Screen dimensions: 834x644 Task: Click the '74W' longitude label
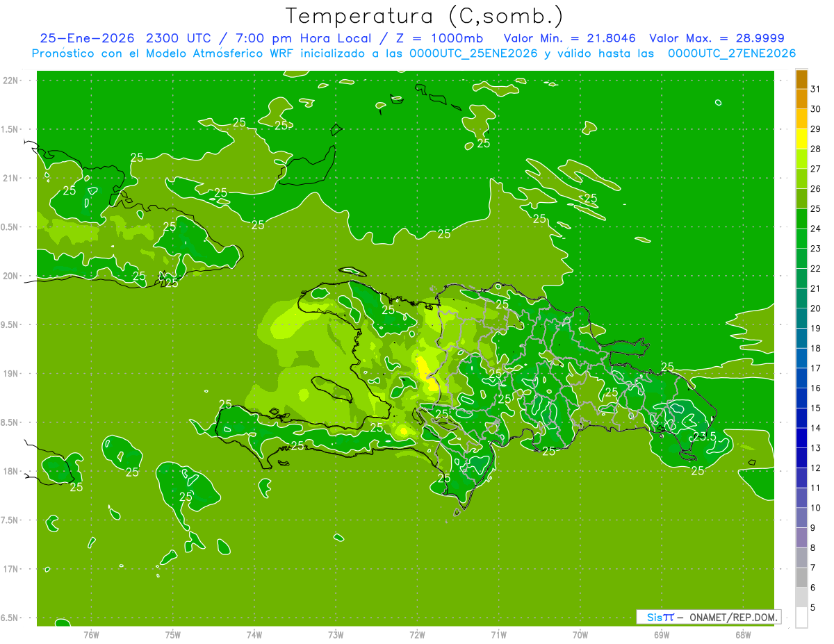click(254, 634)
